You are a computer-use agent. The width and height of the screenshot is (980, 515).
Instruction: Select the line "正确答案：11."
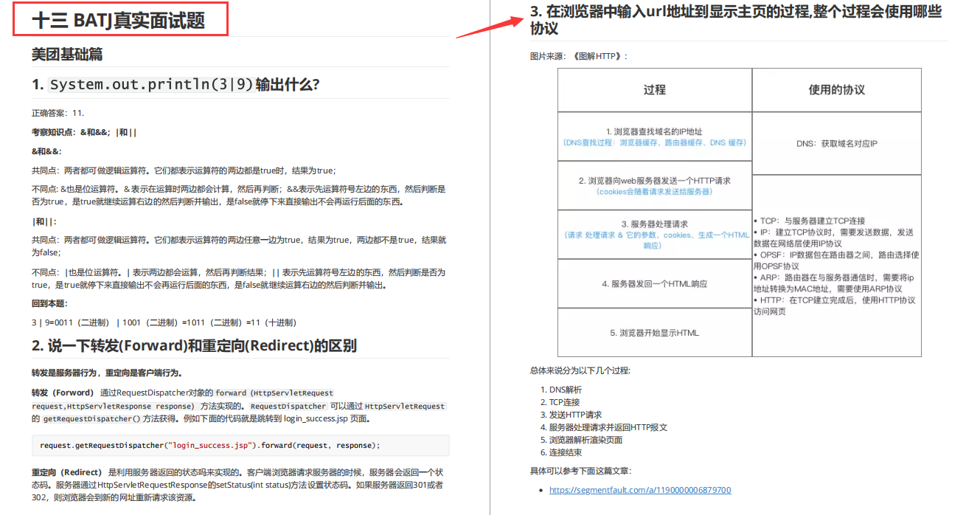click(x=58, y=113)
